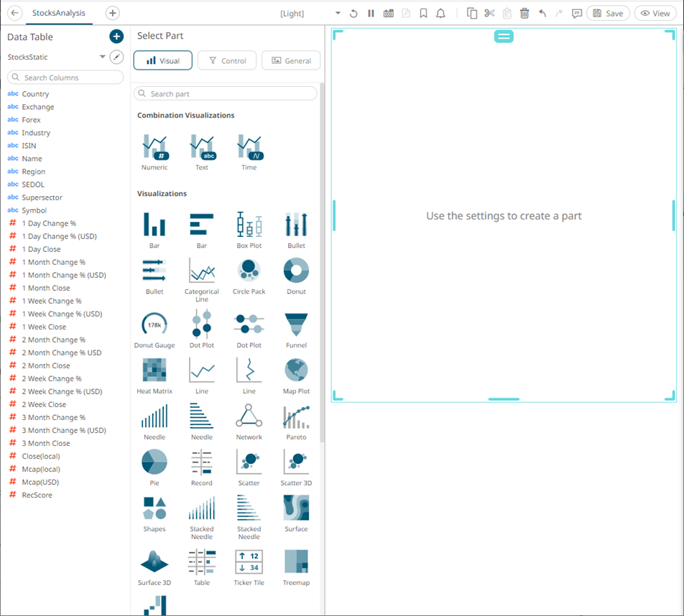Switch to View mode
684x616 pixels.
(655, 14)
